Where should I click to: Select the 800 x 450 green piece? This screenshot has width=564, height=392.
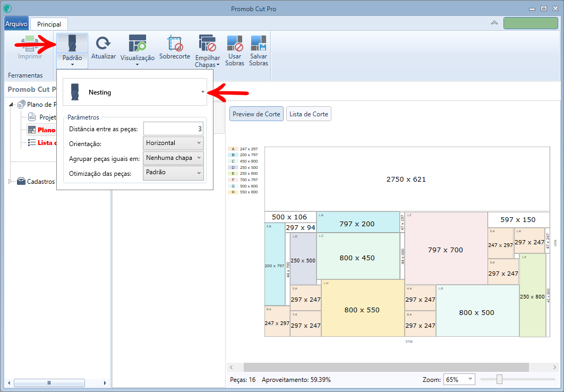point(358,256)
